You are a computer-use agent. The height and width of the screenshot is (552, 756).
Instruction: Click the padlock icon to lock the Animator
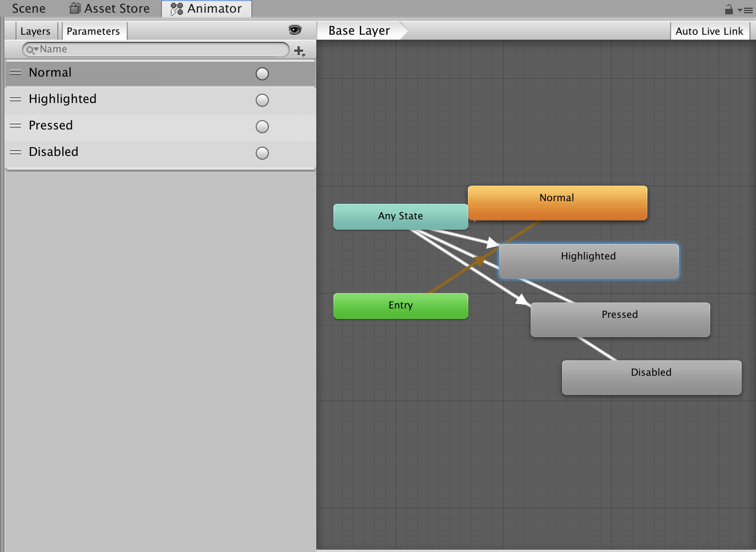click(728, 9)
